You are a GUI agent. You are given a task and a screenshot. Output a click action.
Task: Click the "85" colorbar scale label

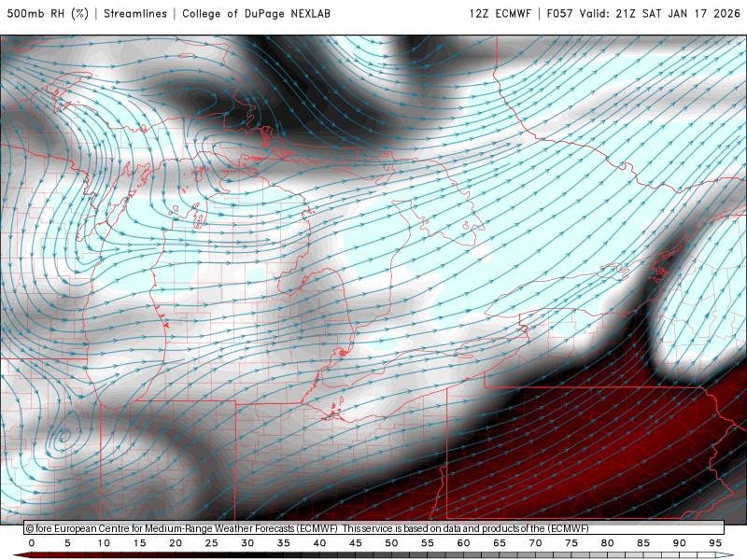coord(643,543)
